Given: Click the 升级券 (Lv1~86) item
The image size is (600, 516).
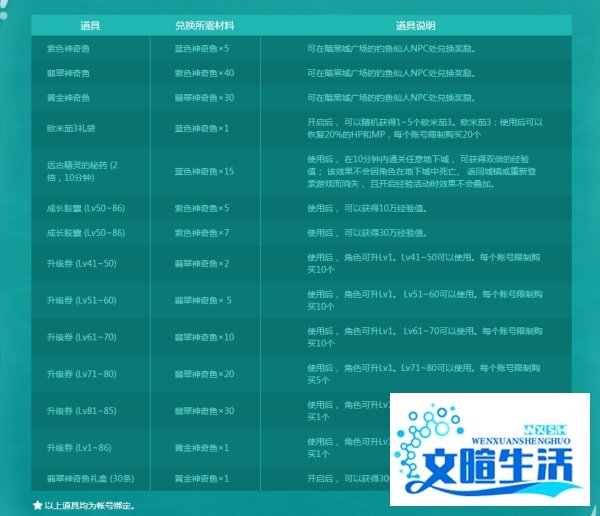Looking at the screenshot, I should pyautogui.click(x=79, y=447).
